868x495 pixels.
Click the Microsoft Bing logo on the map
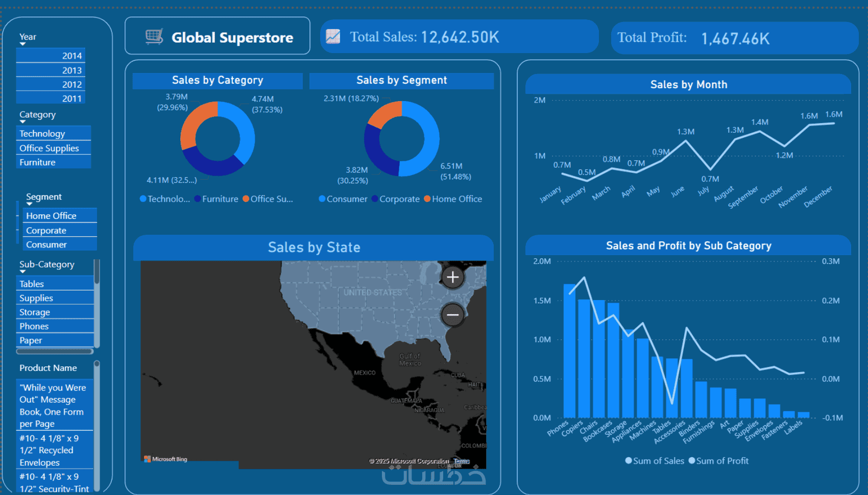(166, 459)
